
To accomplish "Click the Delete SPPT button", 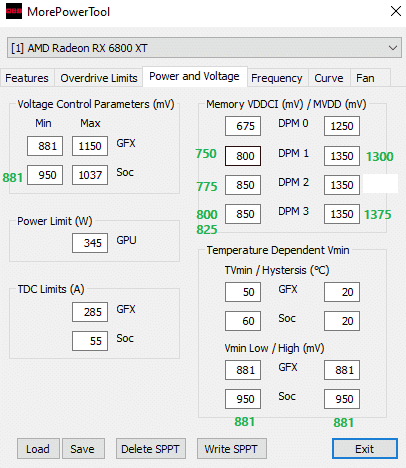I will click(x=151, y=449).
